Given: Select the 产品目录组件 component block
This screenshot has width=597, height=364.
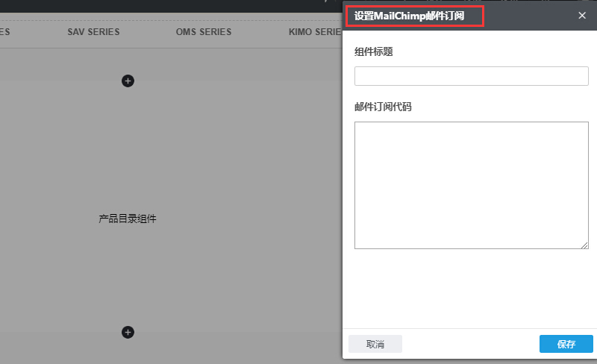Looking at the screenshot, I should 128,219.
